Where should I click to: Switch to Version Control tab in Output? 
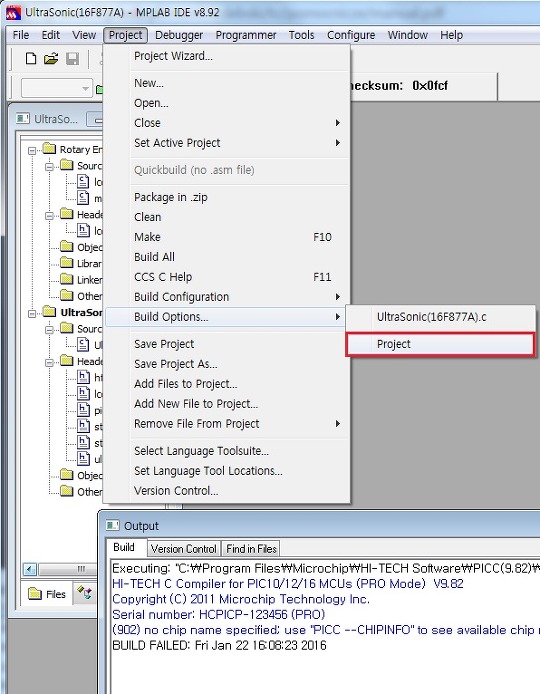(x=183, y=549)
